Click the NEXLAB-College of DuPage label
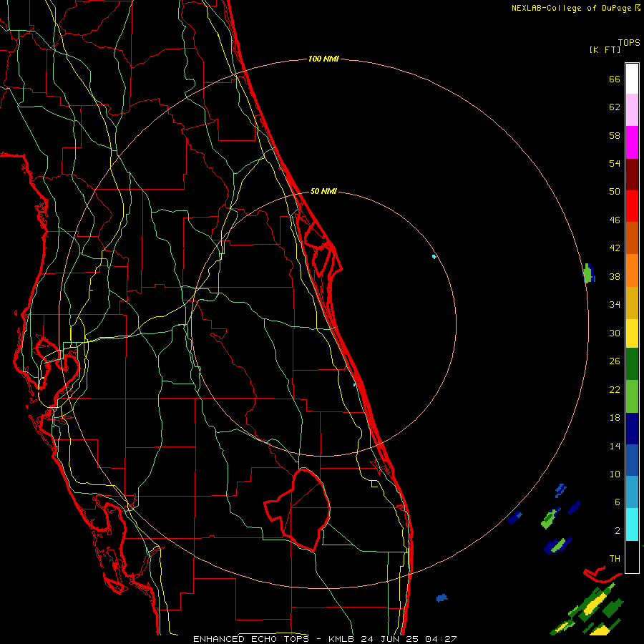Image resolution: width=644 pixels, height=644 pixels. point(576,8)
